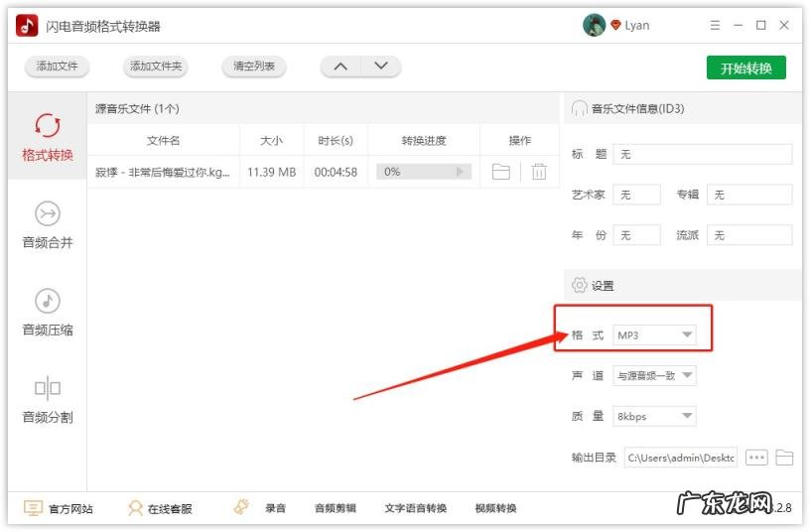Click the app logo icon
The width and height of the screenshot is (810, 532).
point(27,25)
